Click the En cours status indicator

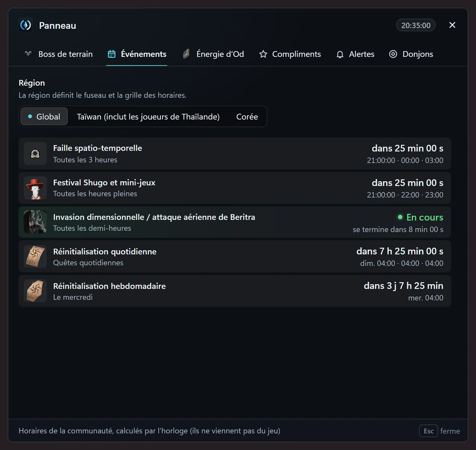click(420, 217)
